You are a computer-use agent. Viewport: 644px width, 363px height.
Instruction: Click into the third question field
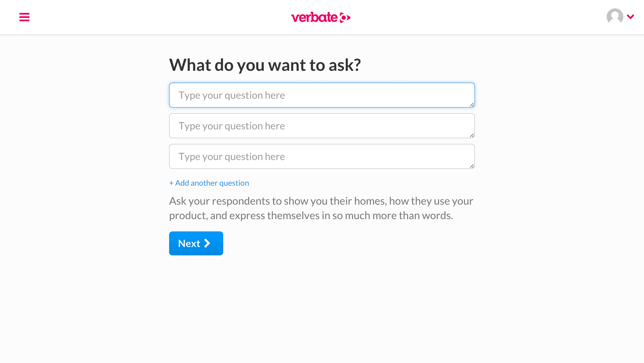click(322, 156)
